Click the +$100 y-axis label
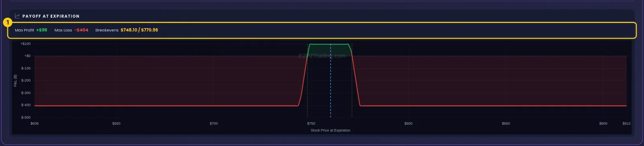644x146 pixels. point(25,43)
